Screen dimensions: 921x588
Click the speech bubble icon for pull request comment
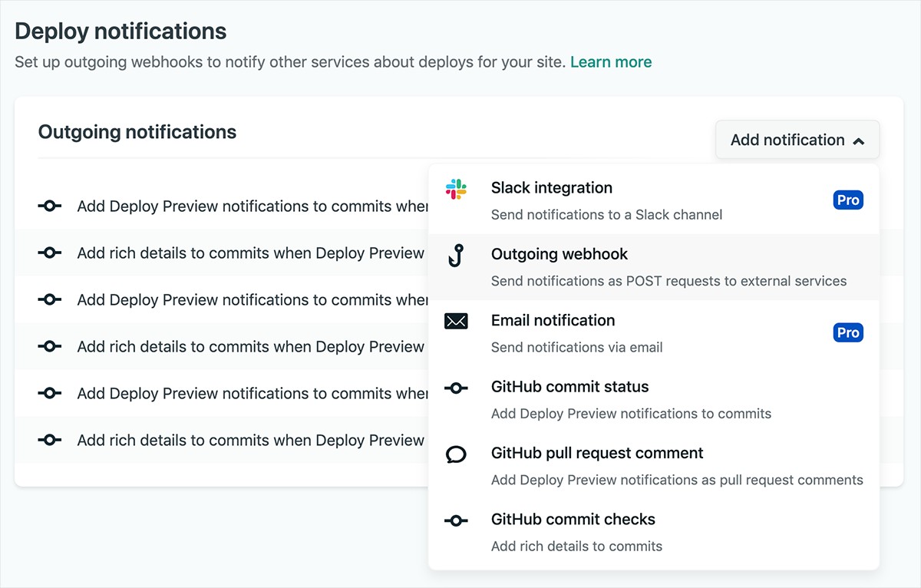click(457, 454)
